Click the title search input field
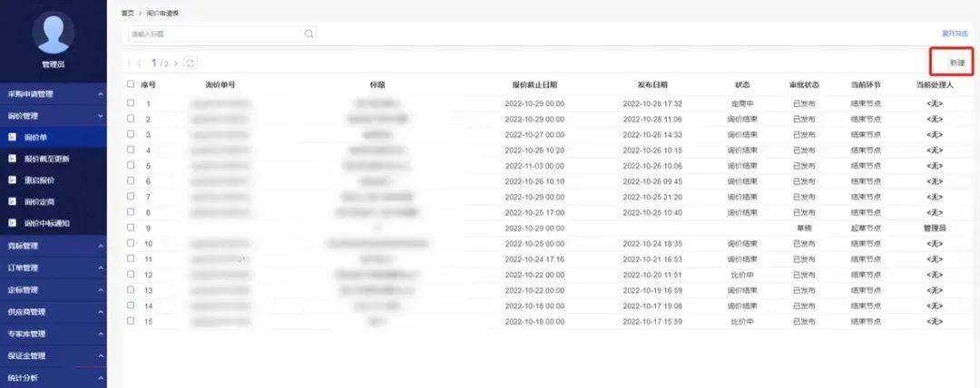Screen dimensions: 980x388 pyautogui.click(x=213, y=34)
